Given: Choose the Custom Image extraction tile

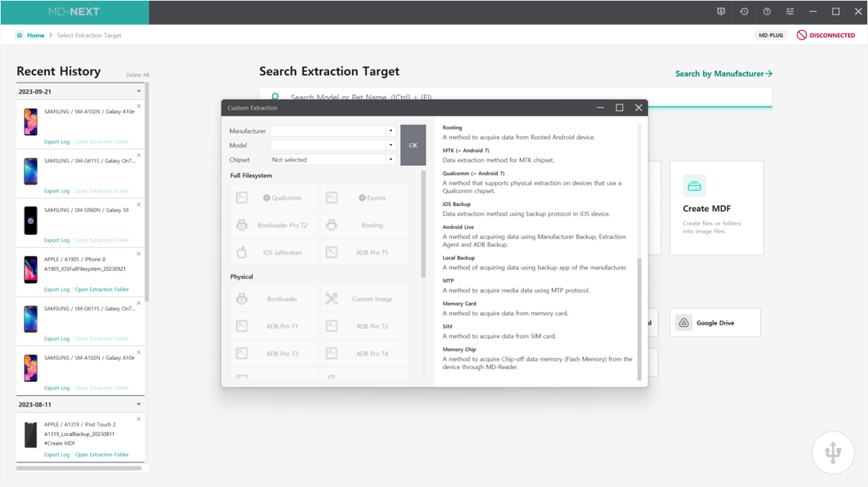Looking at the screenshot, I should pos(364,299).
